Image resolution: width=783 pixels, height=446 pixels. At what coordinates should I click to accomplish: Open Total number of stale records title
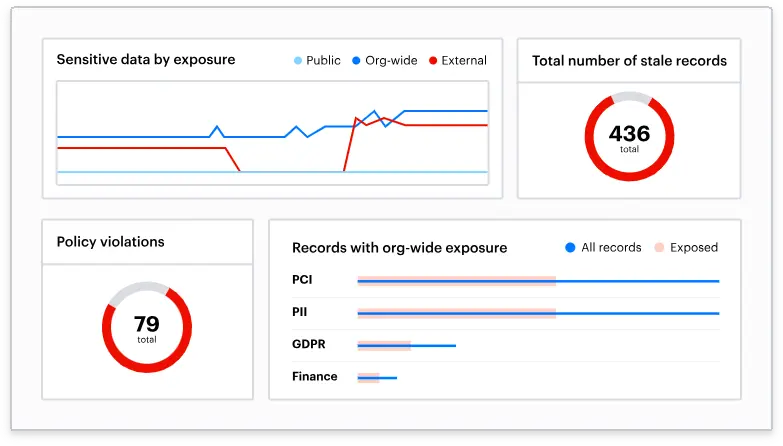629,61
